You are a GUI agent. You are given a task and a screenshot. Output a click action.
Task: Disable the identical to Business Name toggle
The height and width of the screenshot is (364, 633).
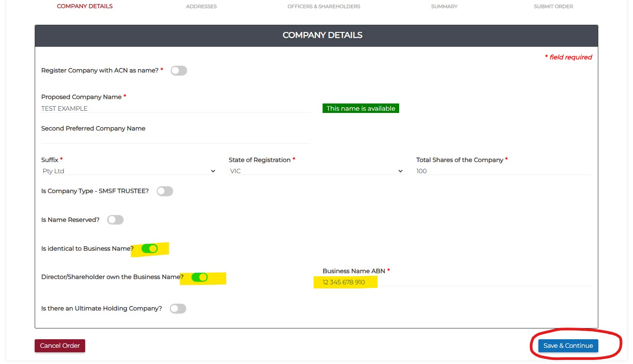150,248
